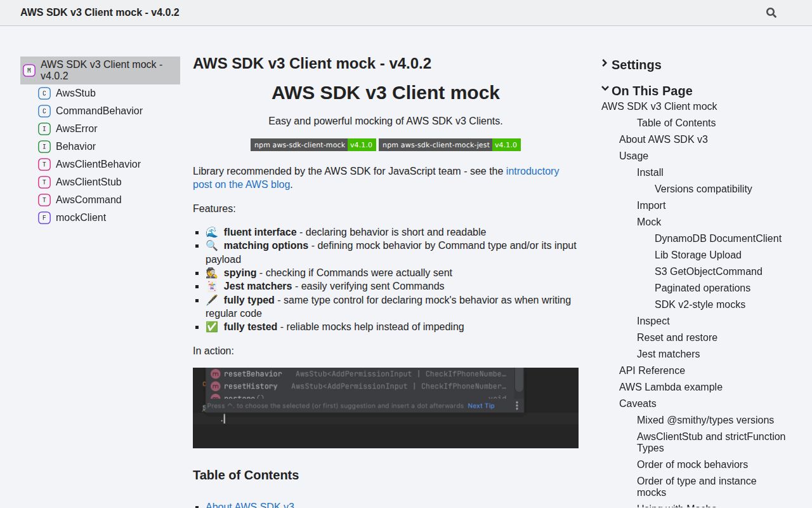Jump to Jest matchers in On This Page
The image size is (812, 508).
(669, 354)
